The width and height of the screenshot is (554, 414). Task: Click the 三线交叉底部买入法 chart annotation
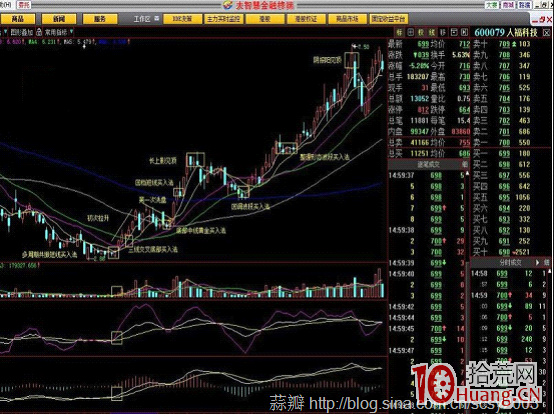pos(153,250)
